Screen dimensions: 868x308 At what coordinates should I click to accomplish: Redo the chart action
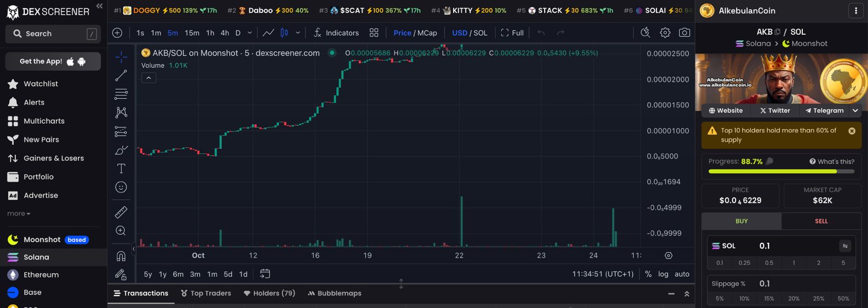click(x=560, y=33)
